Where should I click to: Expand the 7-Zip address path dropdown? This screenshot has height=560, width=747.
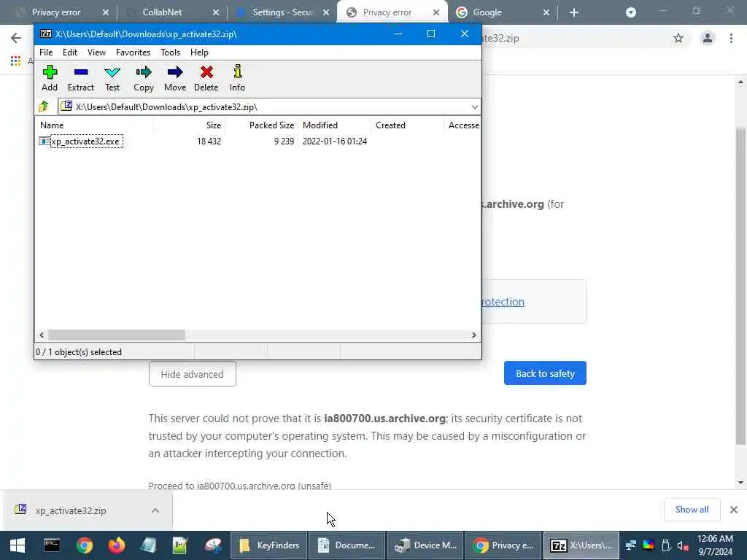click(474, 107)
